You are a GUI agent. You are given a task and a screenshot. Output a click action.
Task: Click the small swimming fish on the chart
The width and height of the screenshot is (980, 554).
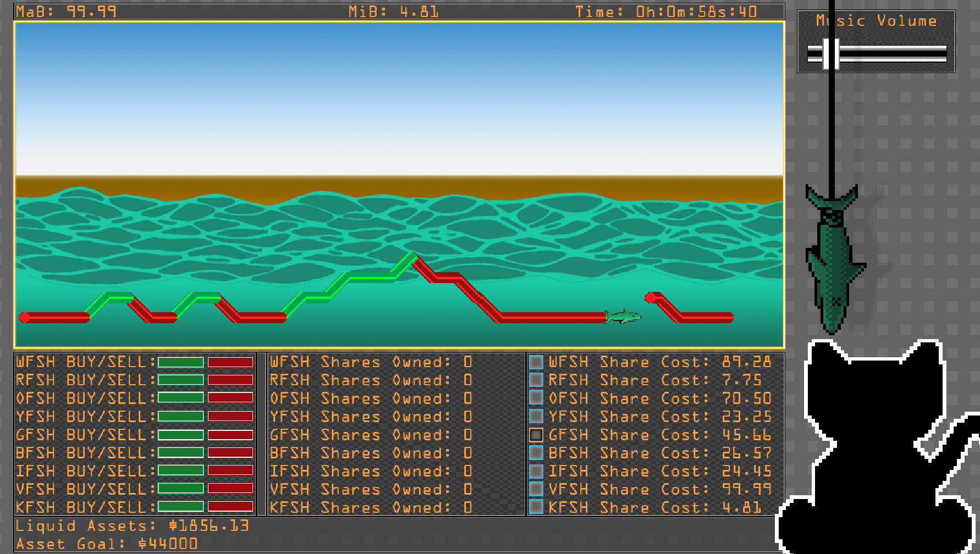(623, 317)
